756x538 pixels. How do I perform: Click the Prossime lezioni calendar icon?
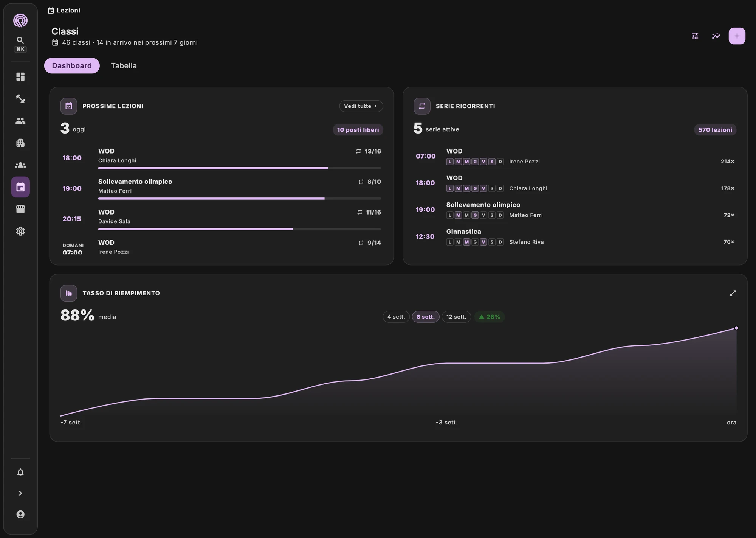click(x=69, y=106)
